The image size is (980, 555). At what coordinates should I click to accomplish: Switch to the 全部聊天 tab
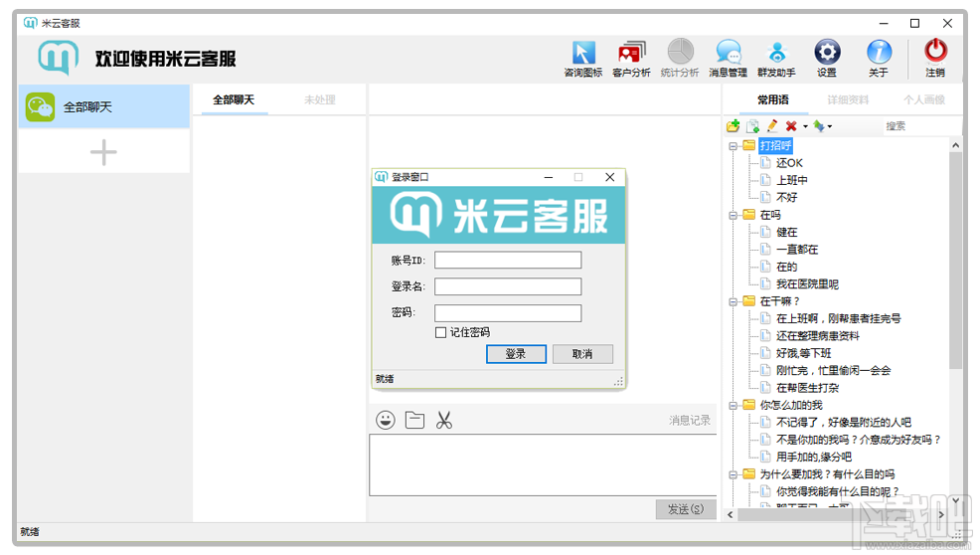tap(234, 99)
